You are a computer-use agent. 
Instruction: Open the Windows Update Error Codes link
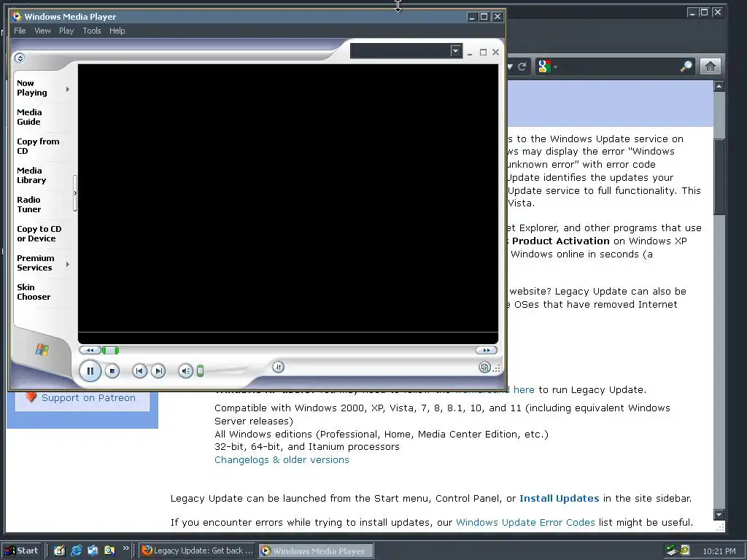[x=525, y=522]
